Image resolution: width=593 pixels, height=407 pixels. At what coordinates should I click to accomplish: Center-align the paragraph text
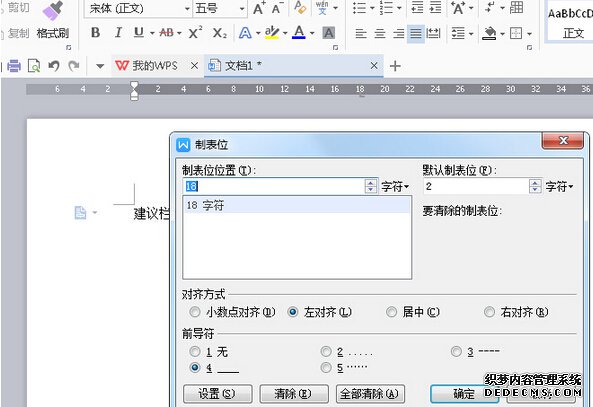click(380, 34)
